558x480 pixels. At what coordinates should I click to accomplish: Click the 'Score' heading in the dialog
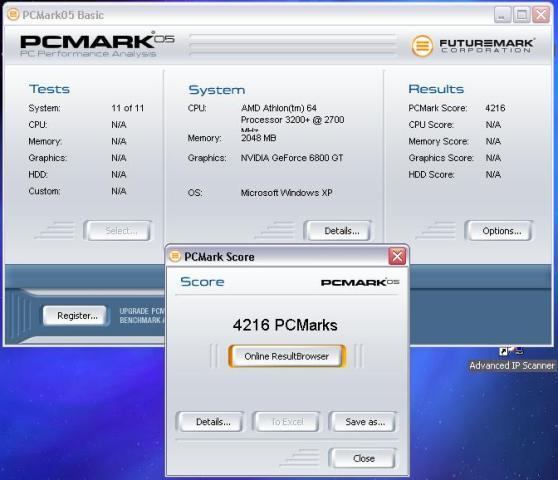click(202, 282)
